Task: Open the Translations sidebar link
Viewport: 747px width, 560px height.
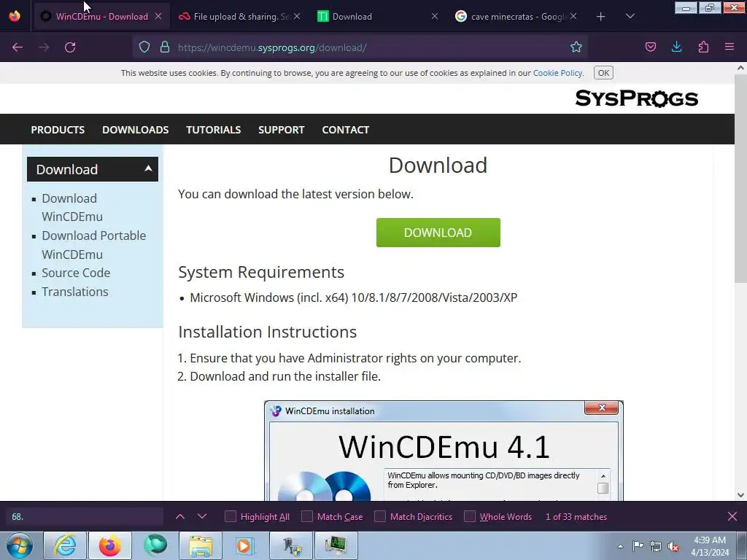Action: pyautogui.click(x=75, y=292)
